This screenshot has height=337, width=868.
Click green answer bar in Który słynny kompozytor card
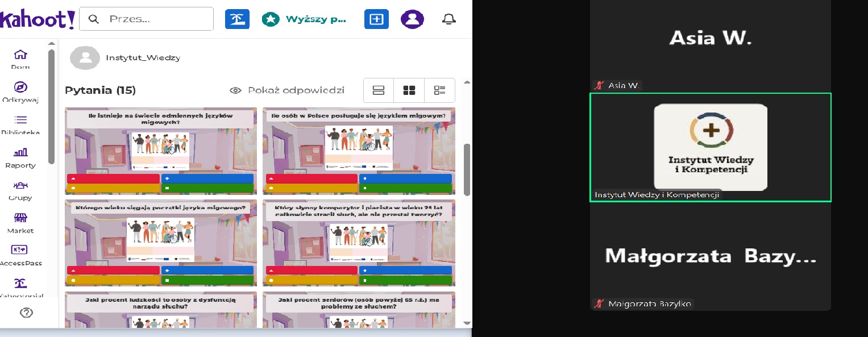[406, 280]
